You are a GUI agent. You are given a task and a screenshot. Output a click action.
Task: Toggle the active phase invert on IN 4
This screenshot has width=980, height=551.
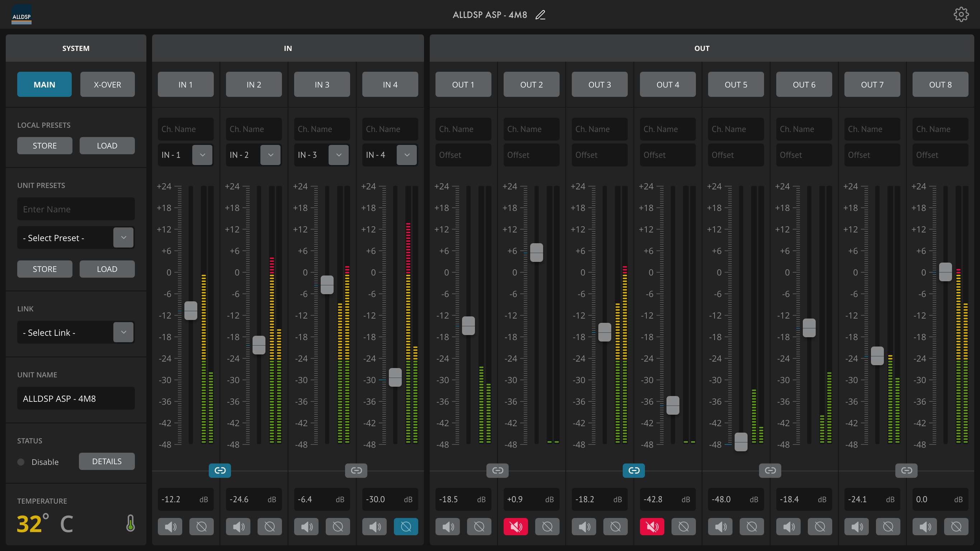(x=406, y=527)
